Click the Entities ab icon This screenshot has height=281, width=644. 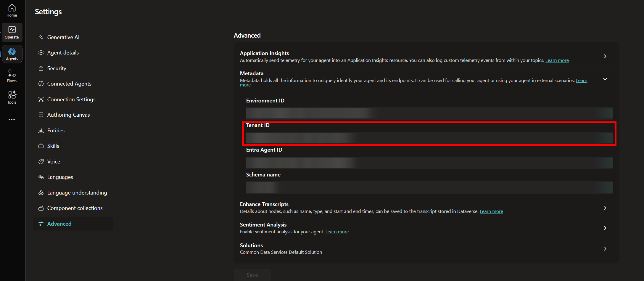[x=41, y=131]
